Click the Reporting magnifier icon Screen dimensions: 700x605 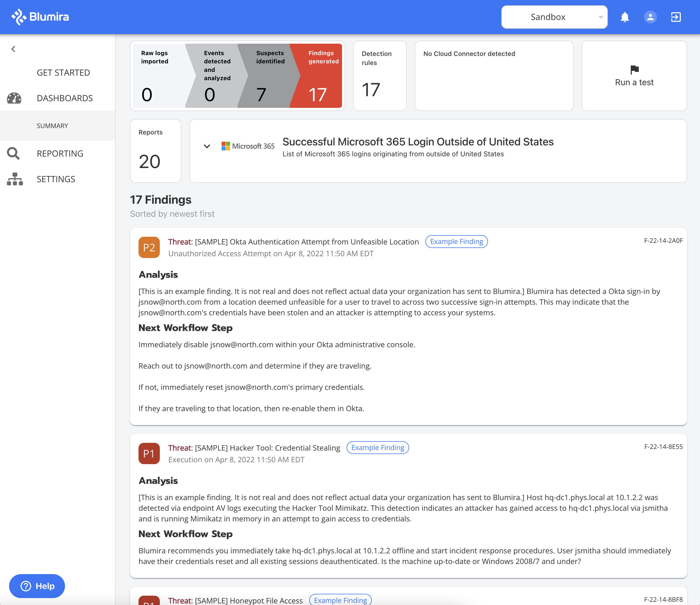click(x=14, y=153)
